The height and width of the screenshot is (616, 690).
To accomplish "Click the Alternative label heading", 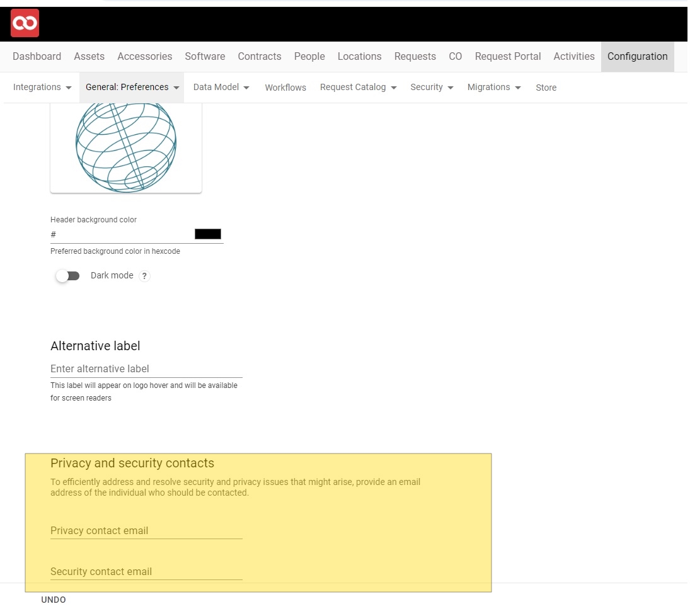I will [96, 346].
